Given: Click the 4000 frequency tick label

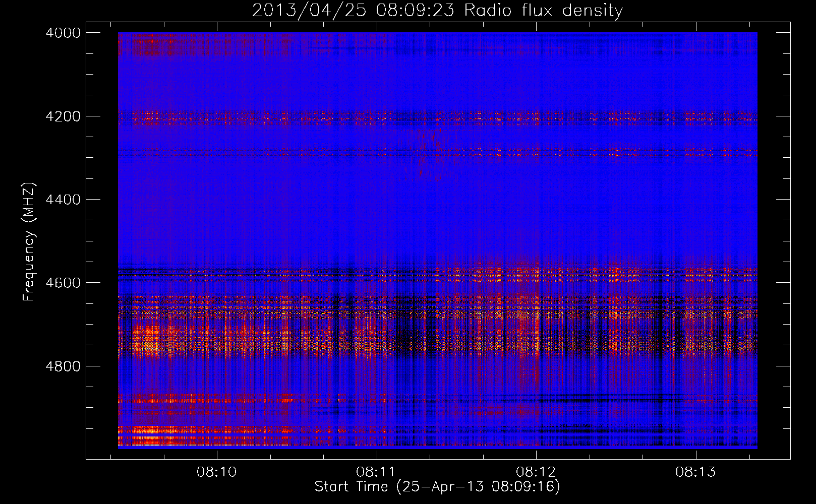Looking at the screenshot, I should tap(63, 33).
